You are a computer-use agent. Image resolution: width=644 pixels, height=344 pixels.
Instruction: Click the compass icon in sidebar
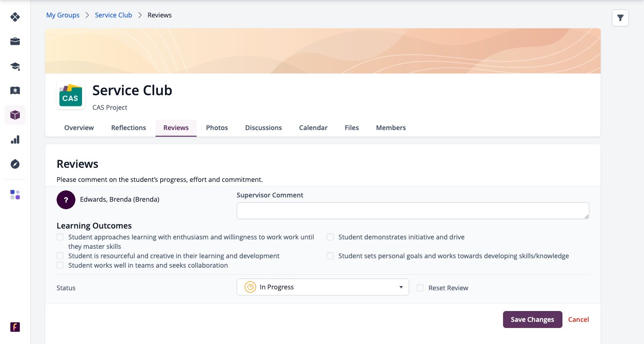[x=15, y=164]
